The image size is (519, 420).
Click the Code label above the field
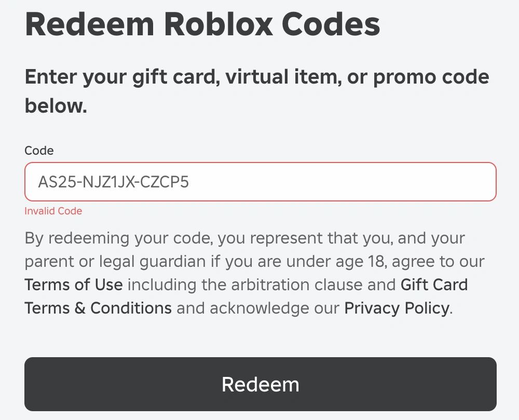(x=39, y=151)
